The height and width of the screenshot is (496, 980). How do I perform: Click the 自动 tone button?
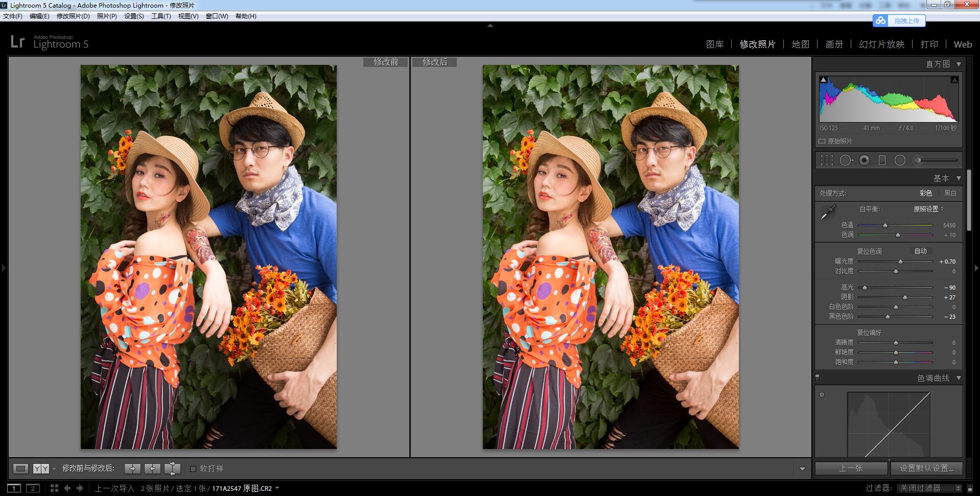pyautogui.click(x=920, y=251)
